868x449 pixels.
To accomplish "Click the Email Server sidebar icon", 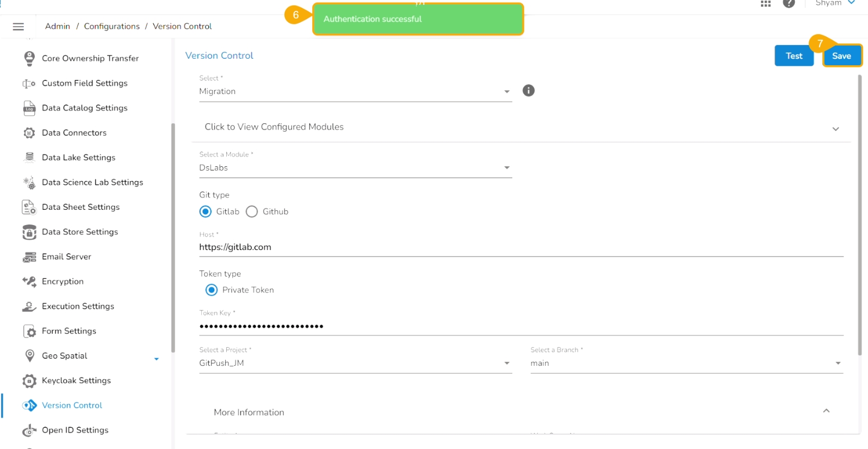I will click(x=29, y=257).
